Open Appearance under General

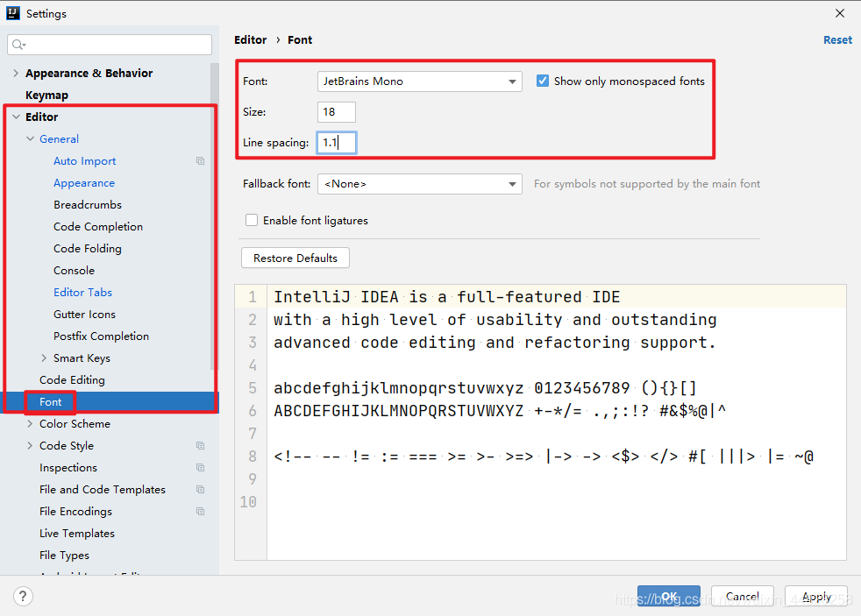tap(84, 182)
